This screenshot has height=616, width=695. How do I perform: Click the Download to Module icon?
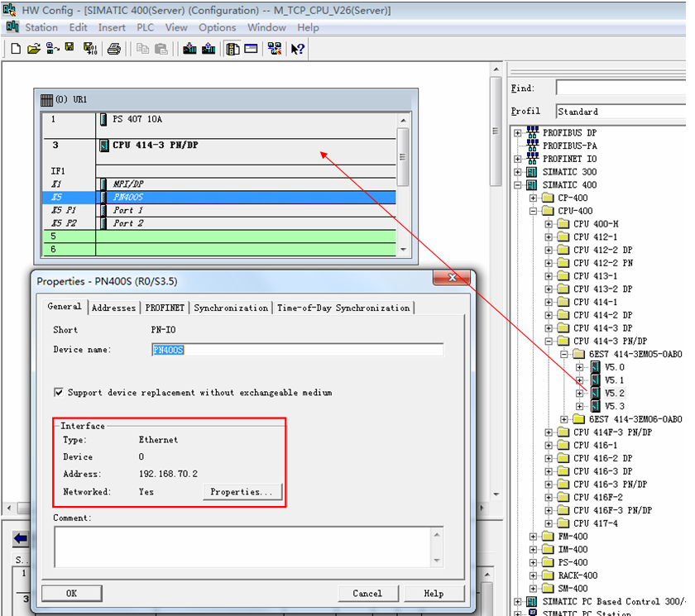tap(189, 49)
